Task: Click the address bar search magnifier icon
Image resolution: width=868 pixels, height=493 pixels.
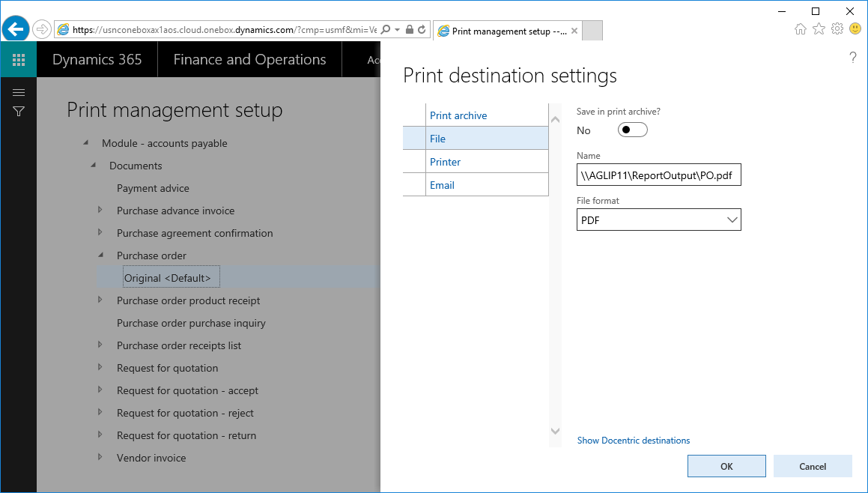Action: click(x=386, y=29)
